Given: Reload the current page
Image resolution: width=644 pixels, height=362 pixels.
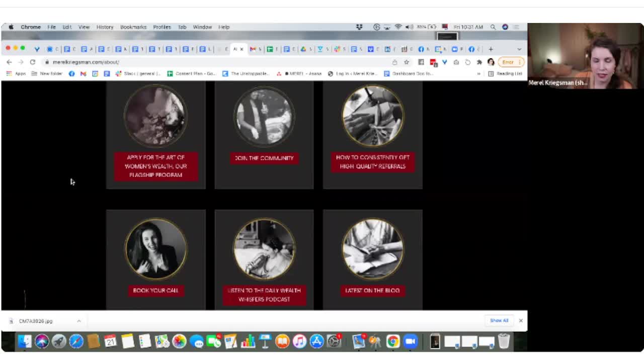Looking at the screenshot, I should point(33,62).
